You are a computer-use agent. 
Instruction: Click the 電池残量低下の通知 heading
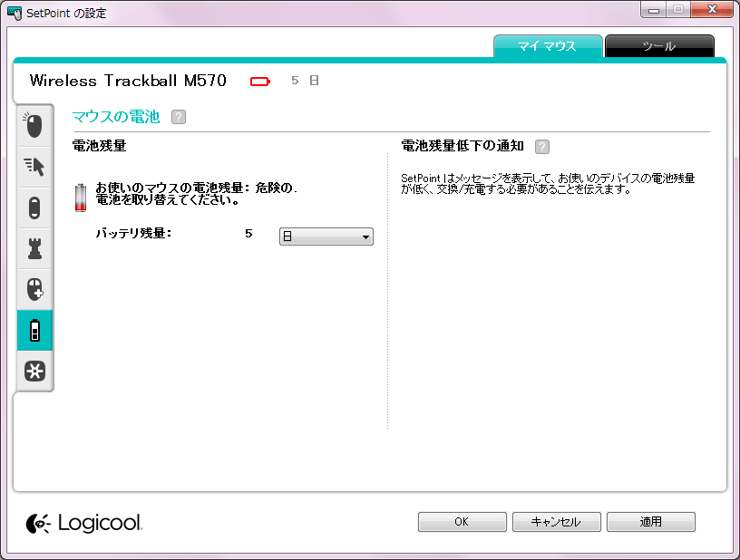point(462,146)
